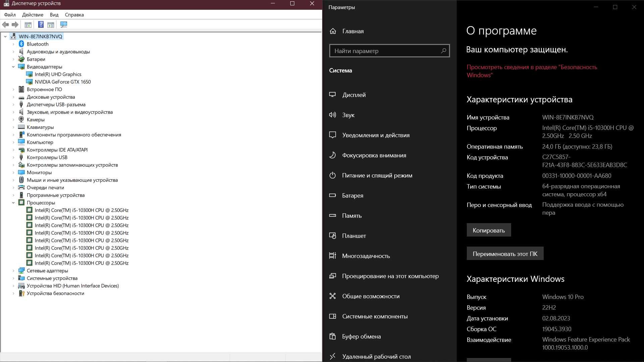
Task: Expand Контроллеры USB category
Action: 13,157
